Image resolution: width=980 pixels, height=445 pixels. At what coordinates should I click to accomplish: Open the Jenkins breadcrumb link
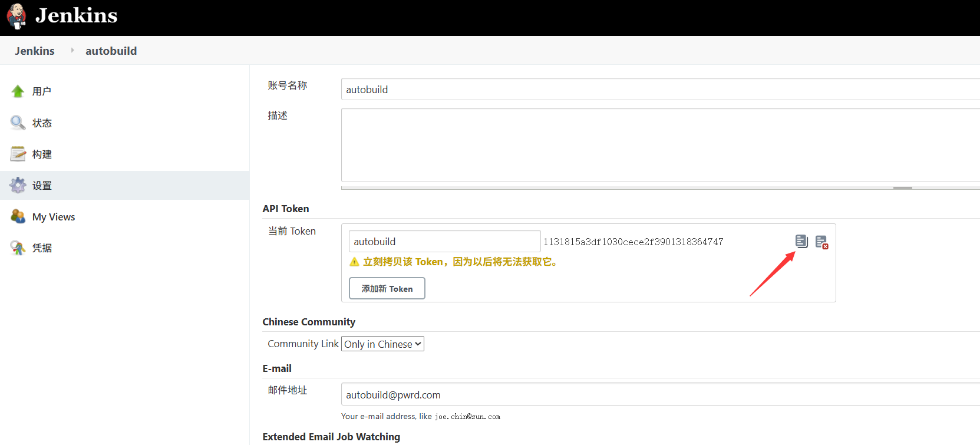pyautogui.click(x=35, y=51)
